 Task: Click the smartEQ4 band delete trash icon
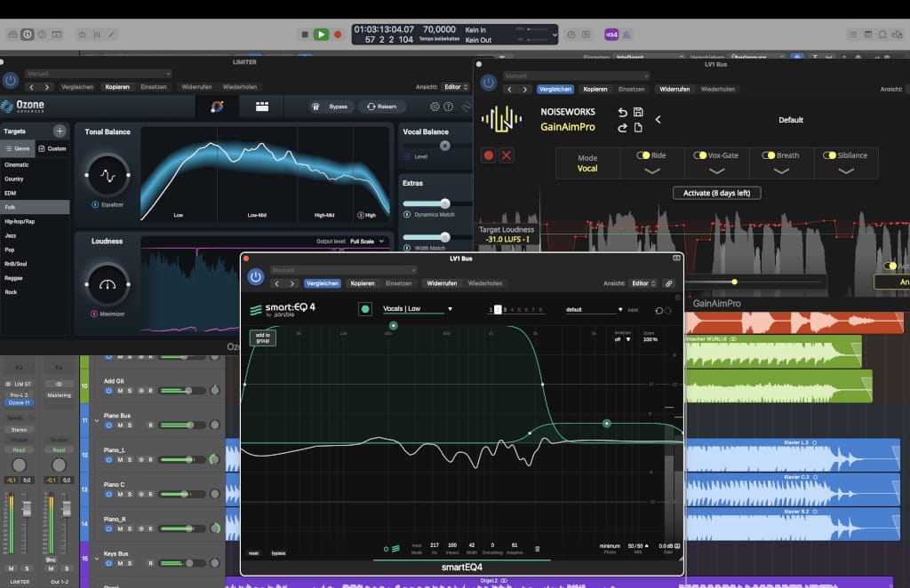[537, 549]
